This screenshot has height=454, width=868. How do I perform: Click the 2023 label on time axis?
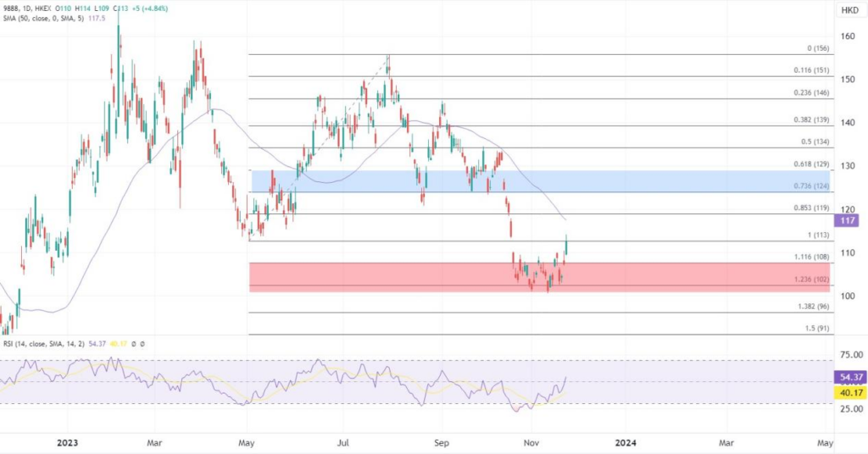point(66,442)
